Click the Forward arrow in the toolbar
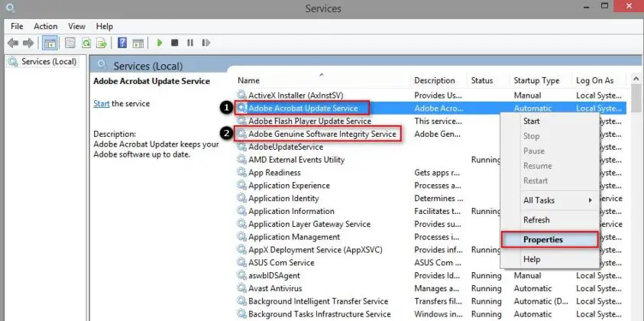 click(29, 43)
